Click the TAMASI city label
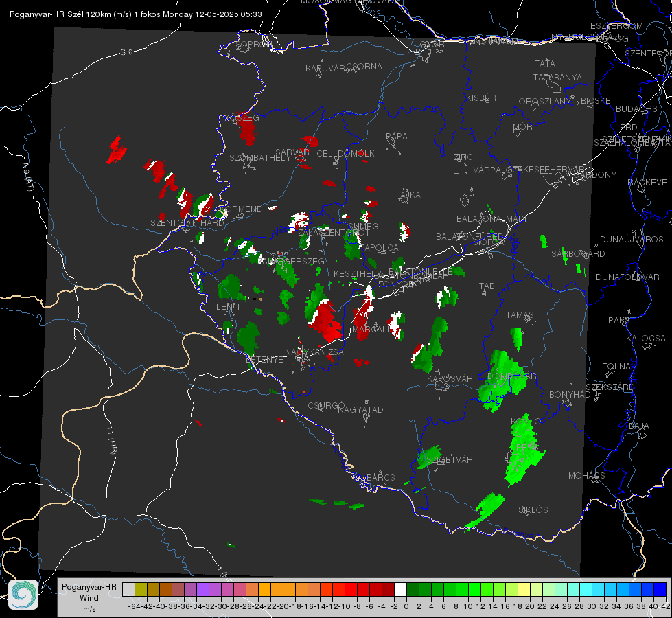Screen dimensions: 672x618 click(521, 314)
